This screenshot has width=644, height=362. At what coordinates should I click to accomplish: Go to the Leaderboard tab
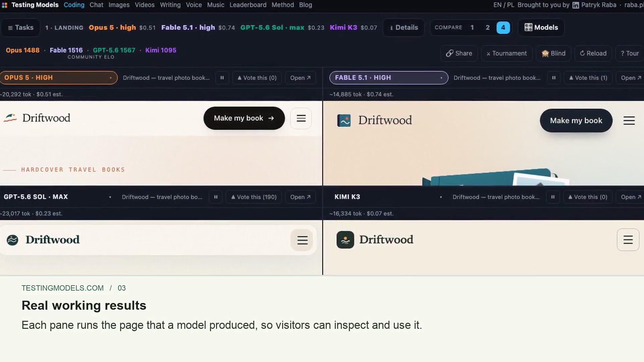pos(248,5)
